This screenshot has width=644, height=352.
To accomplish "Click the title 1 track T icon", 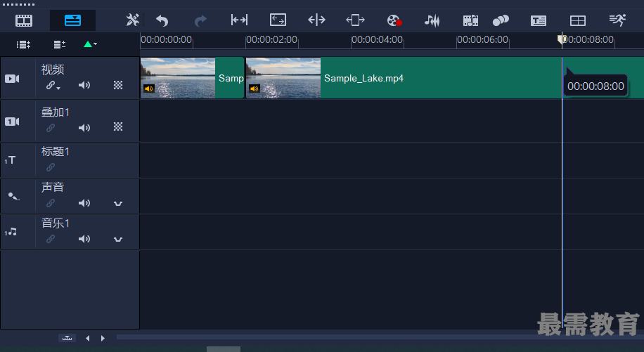I will coord(11,160).
